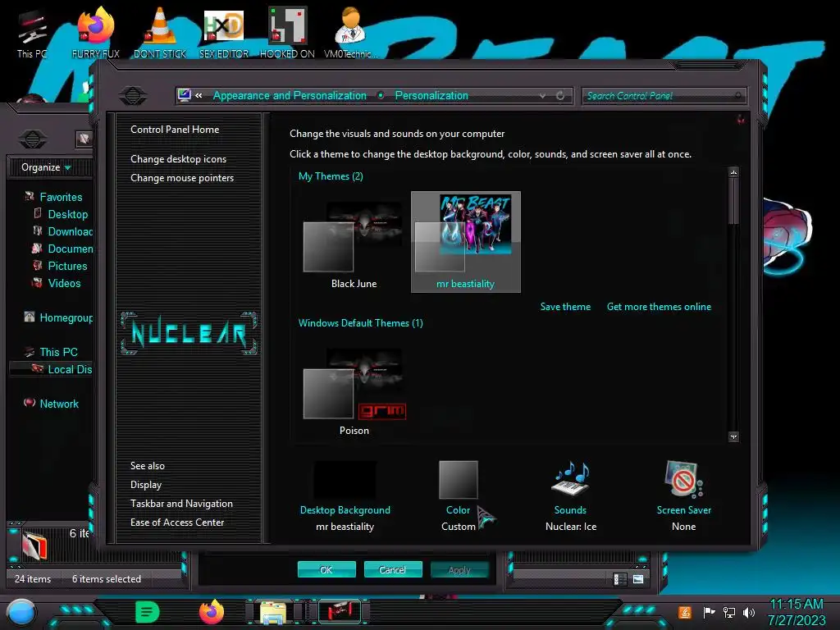
Task: Open Firefox from the taskbar
Action: tap(211, 612)
